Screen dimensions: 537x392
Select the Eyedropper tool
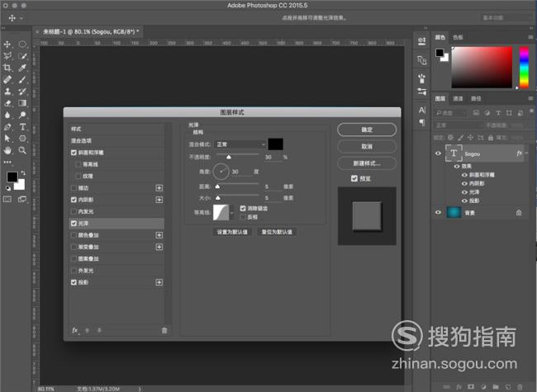tap(22, 68)
